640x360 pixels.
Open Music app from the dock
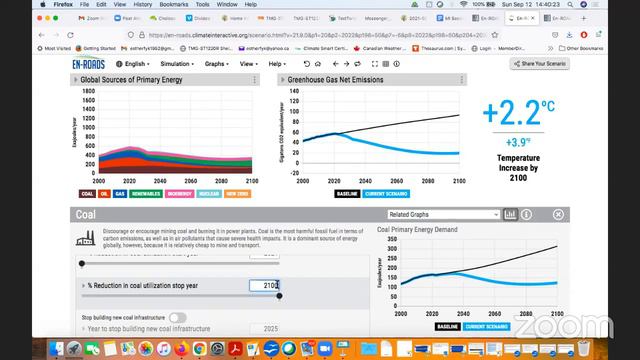164,349
